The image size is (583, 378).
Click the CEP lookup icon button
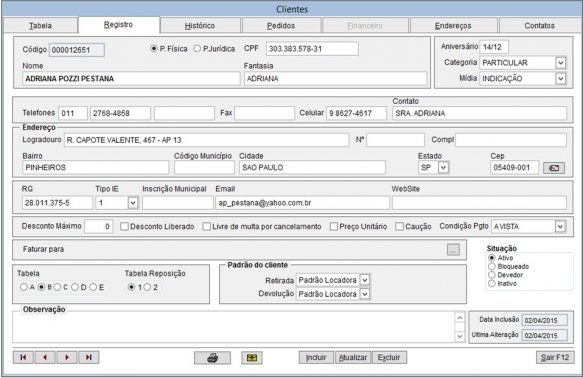[x=554, y=168]
